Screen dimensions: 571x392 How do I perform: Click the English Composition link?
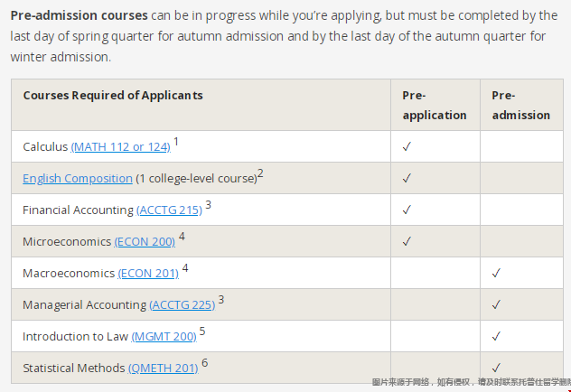[x=78, y=178]
